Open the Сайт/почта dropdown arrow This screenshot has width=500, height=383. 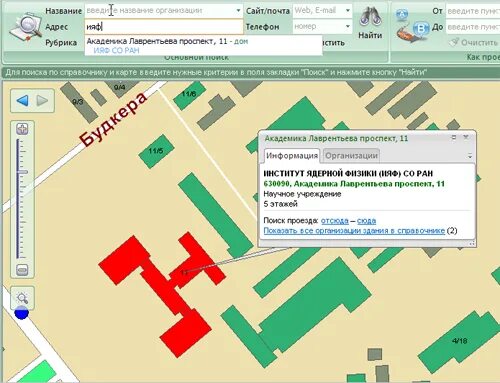pos(348,11)
